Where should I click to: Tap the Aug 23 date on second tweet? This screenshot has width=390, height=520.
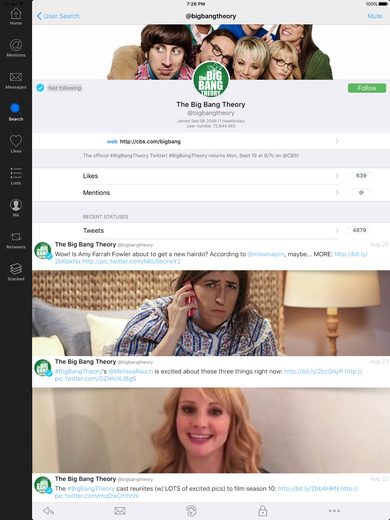(379, 362)
